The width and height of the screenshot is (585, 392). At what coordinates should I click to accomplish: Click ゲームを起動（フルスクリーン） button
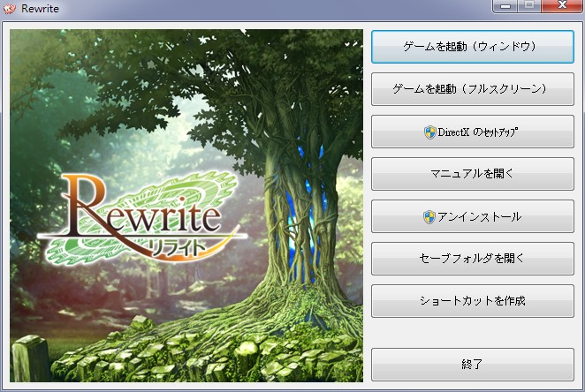click(472, 89)
